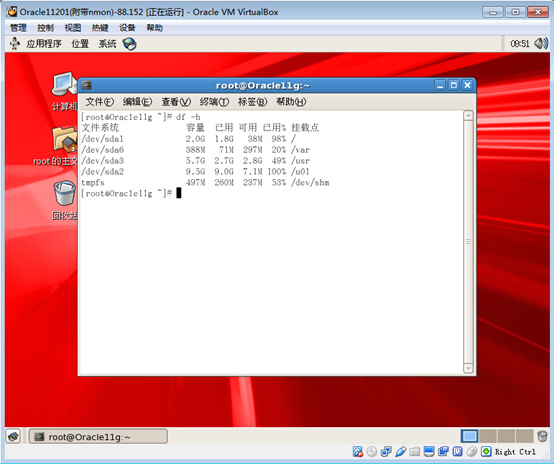Open terminal 查看(V) menu
The width and height of the screenshot is (554, 464).
[176, 102]
